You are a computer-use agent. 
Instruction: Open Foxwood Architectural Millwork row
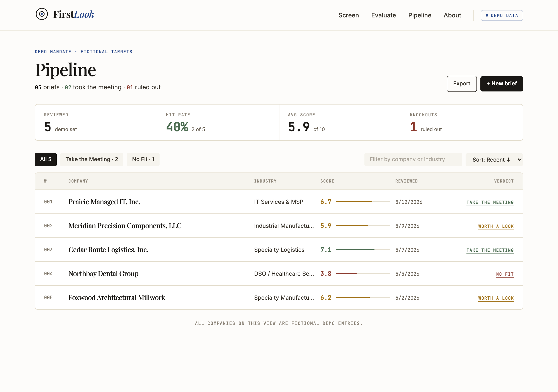pyautogui.click(x=279, y=297)
